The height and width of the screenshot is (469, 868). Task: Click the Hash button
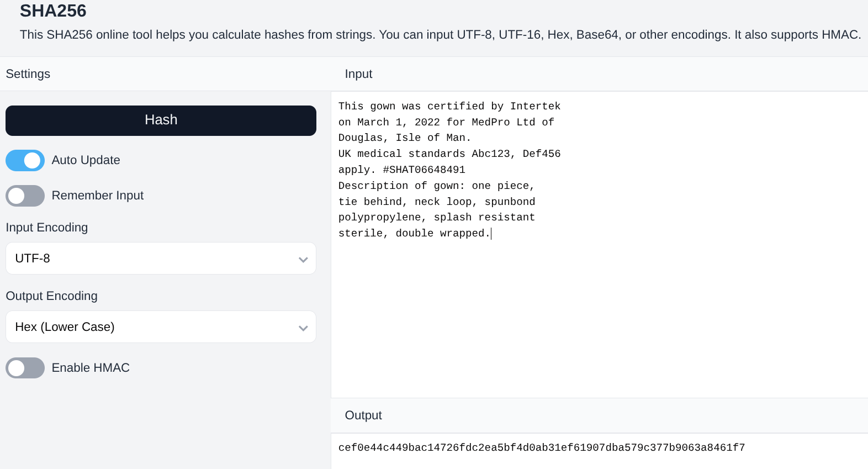(161, 120)
